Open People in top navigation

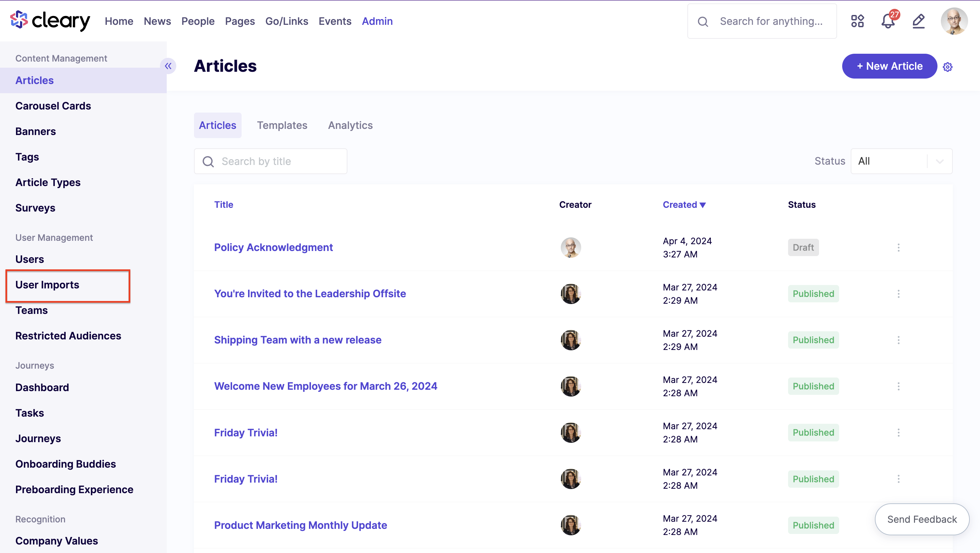click(198, 21)
